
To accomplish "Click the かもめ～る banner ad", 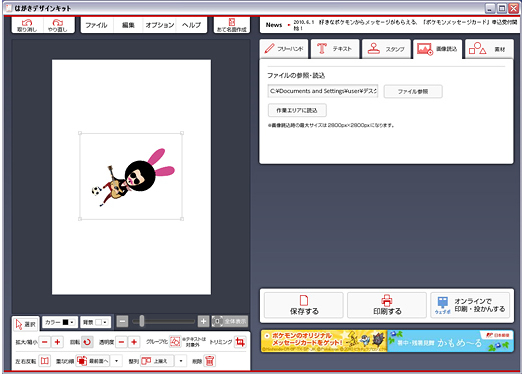I will pyautogui.click(x=450, y=341).
